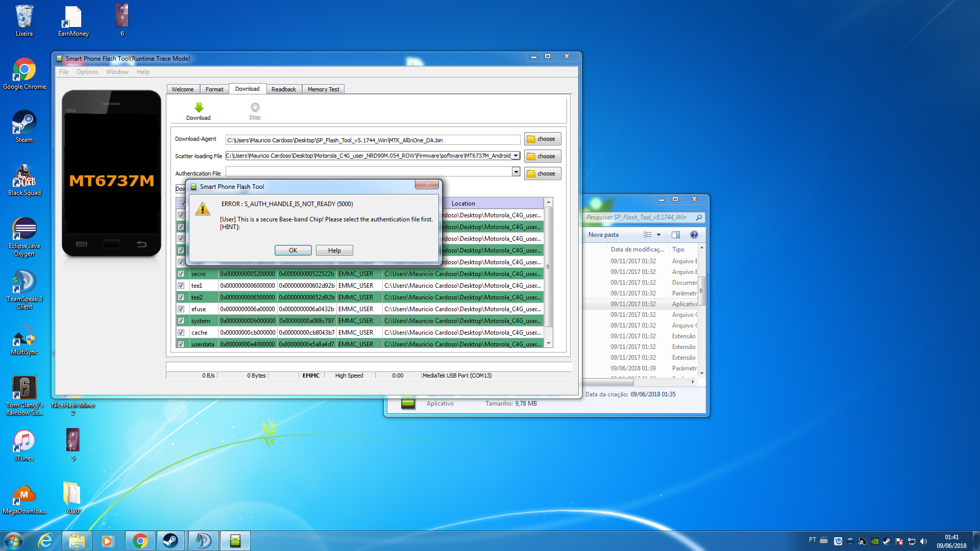The width and height of the screenshot is (980, 551).
Task: Click Nova pasta in the Explorer window
Action: pyautogui.click(x=603, y=235)
